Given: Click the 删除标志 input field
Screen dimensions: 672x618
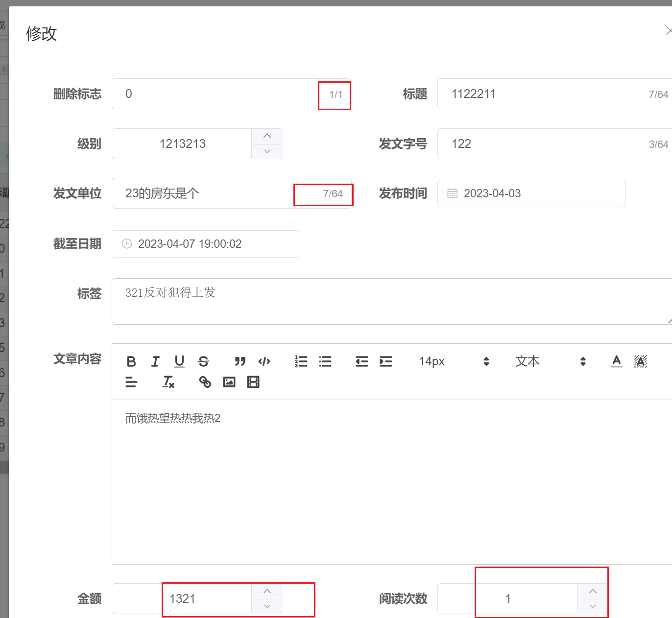Looking at the screenshot, I should (231, 94).
